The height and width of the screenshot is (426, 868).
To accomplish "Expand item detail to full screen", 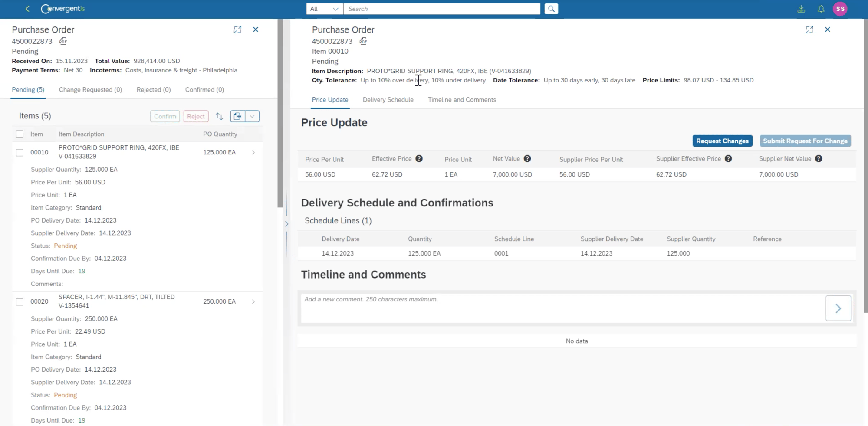I will tap(809, 29).
